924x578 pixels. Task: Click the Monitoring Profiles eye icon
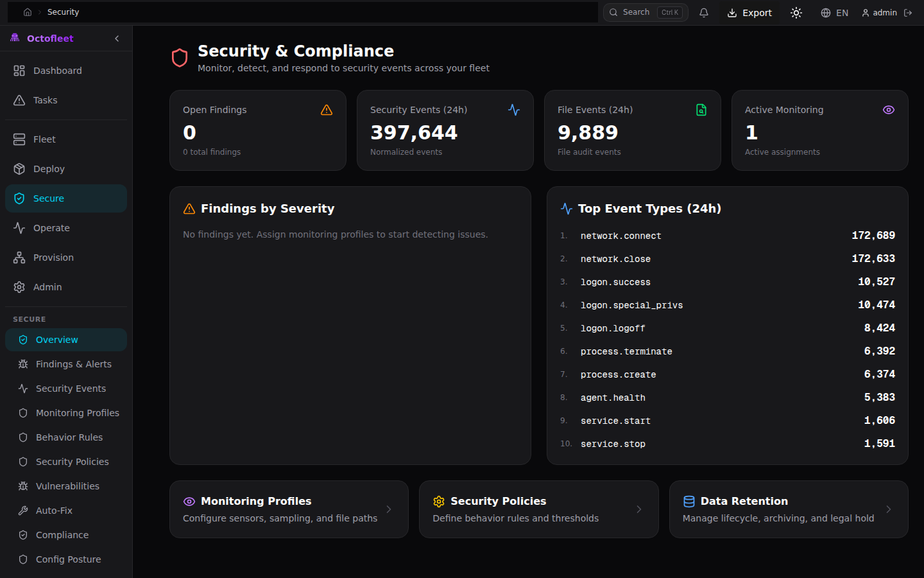189,501
